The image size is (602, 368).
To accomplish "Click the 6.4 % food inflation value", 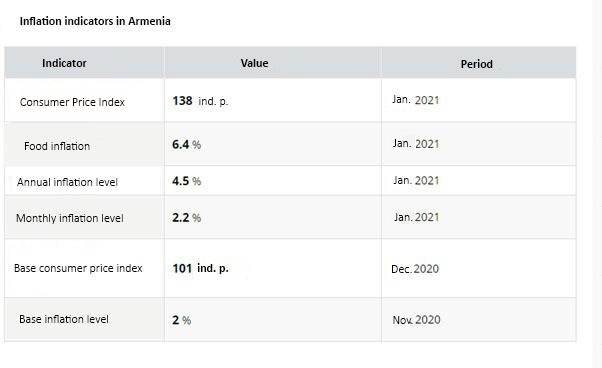I will click(187, 145).
